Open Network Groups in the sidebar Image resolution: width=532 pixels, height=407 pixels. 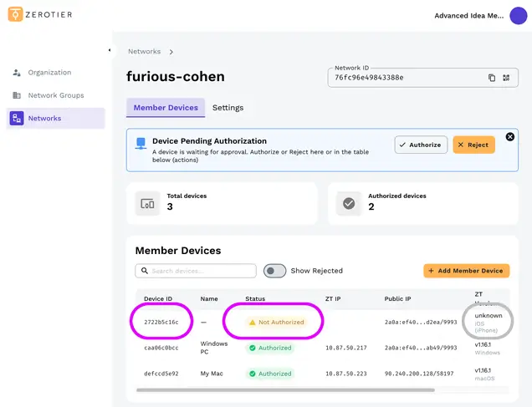[x=56, y=95]
